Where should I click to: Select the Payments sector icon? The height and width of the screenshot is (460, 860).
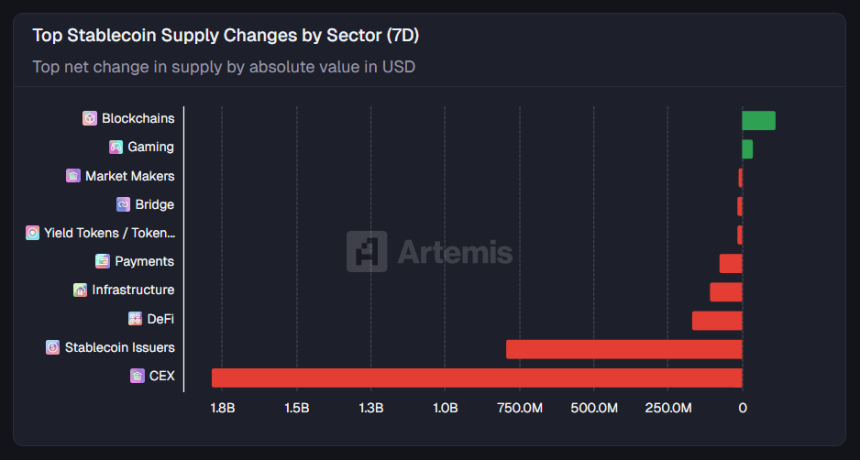click(x=102, y=262)
